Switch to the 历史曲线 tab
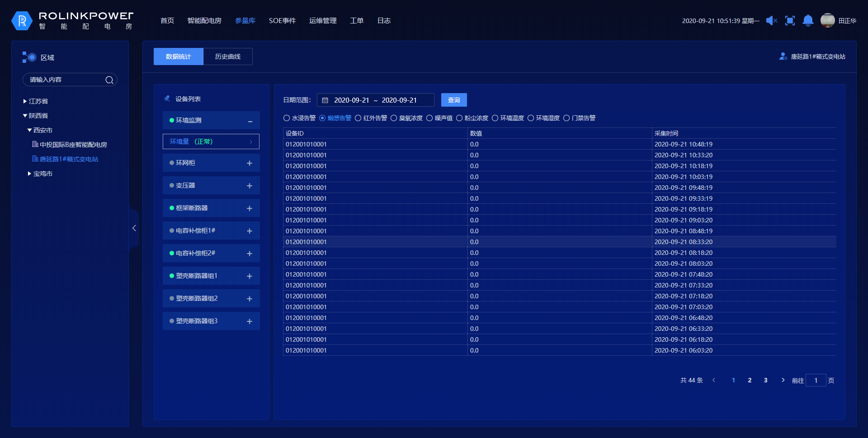This screenshot has width=868, height=438. point(228,57)
